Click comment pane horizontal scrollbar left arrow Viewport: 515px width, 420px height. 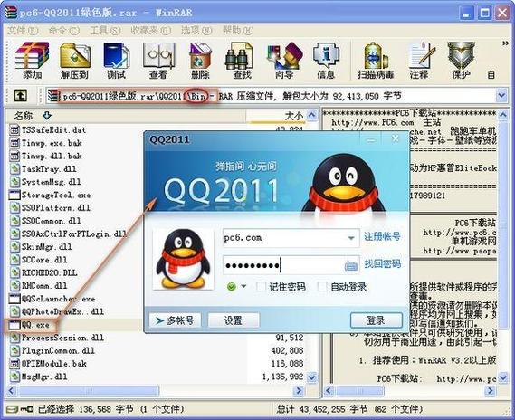(x=329, y=391)
